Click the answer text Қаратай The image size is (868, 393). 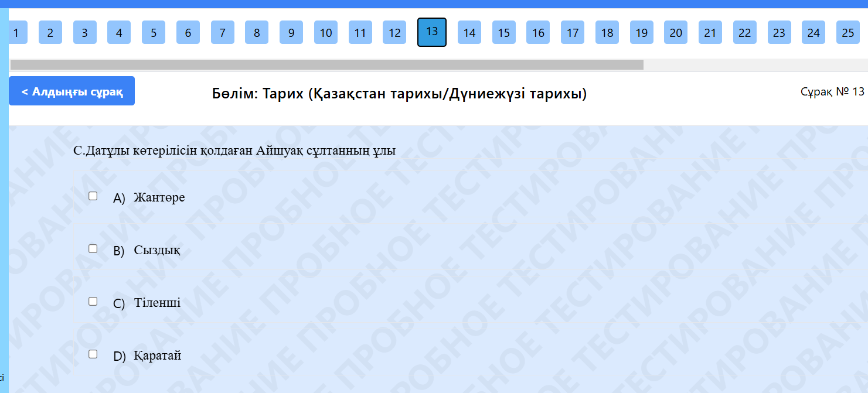158,356
